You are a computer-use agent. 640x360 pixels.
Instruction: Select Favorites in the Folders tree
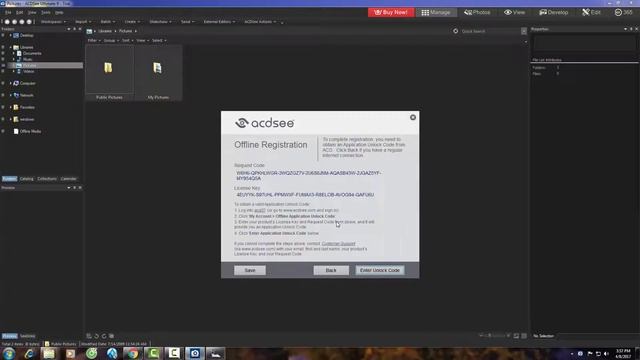pos(27,107)
